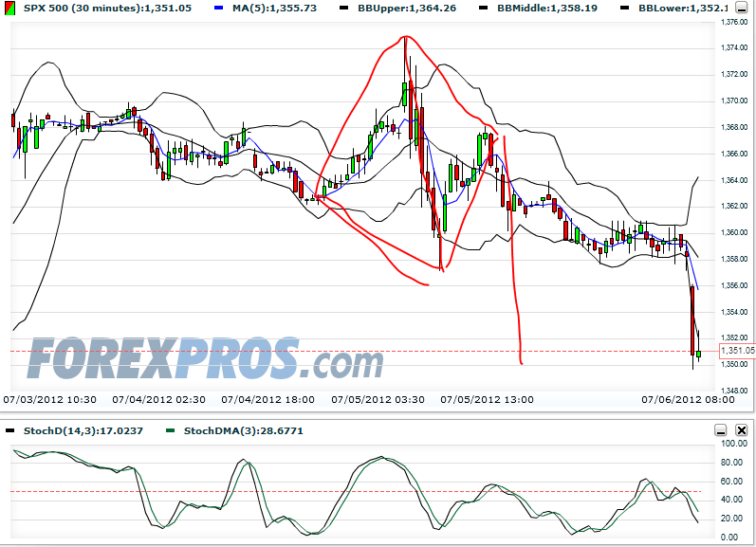This screenshot has height=547, width=756.
Task: Click the red/green candlestick icon beside SPX 500
Action: click(9, 9)
